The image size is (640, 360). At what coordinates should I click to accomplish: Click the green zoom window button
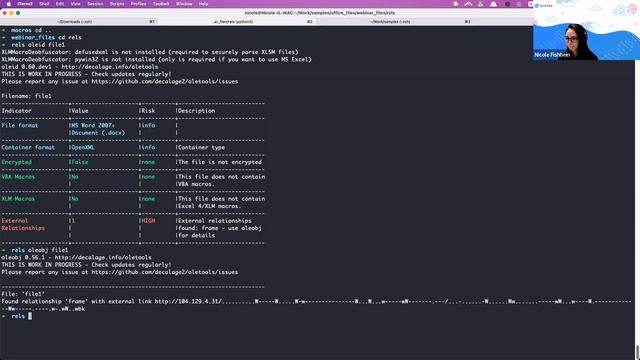pyautogui.click(x=18, y=13)
